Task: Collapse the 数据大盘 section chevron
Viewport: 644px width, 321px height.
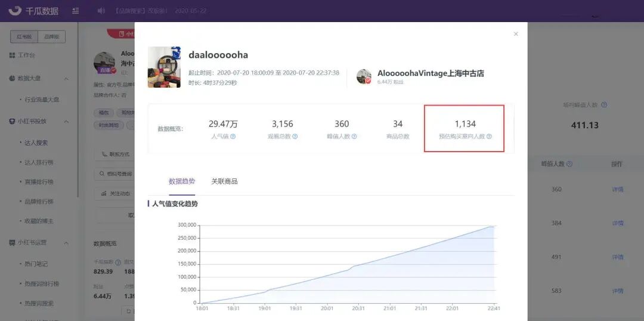Action: point(66,79)
